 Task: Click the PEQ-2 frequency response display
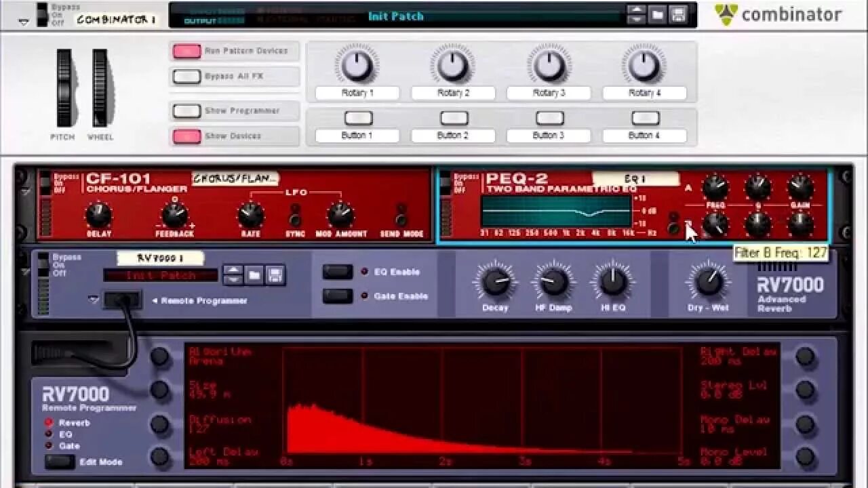556,211
